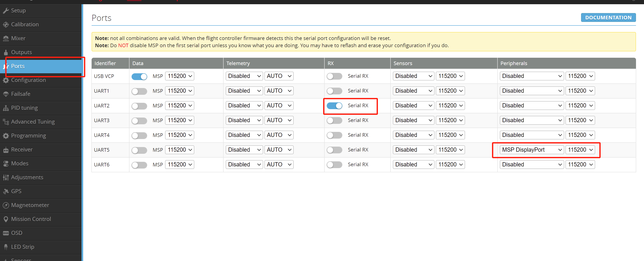Open the Failsafe tab
644x261 pixels.
pos(41,94)
